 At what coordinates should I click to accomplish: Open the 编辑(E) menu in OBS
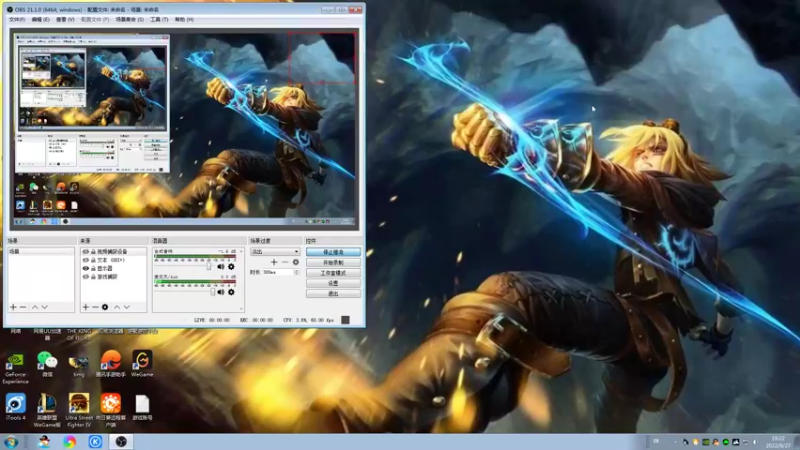click(40, 19)
